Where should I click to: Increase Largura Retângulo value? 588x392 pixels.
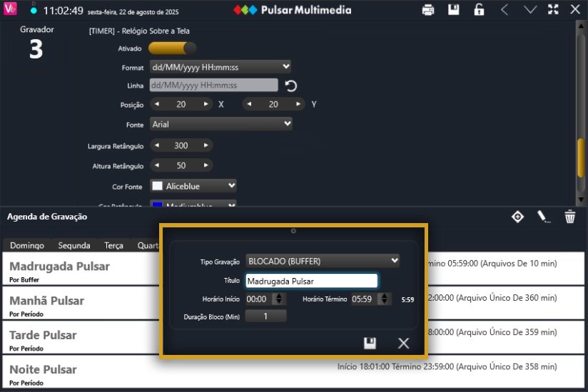pos(206,145)
